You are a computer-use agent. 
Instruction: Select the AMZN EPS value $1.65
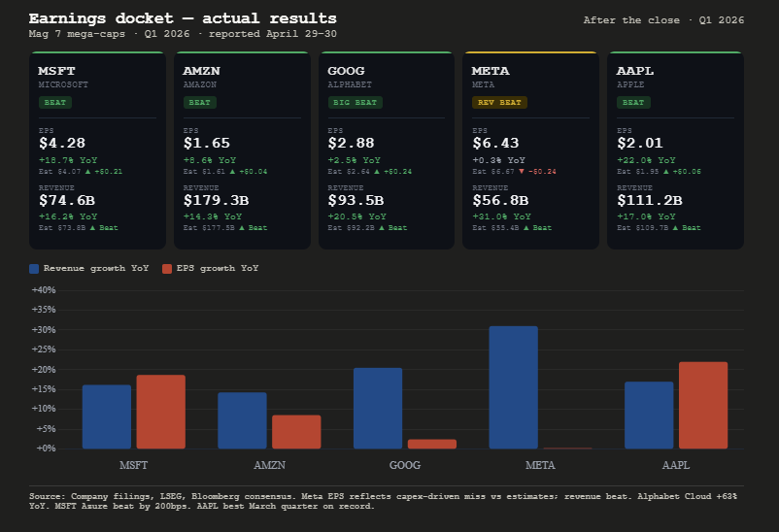207,143
